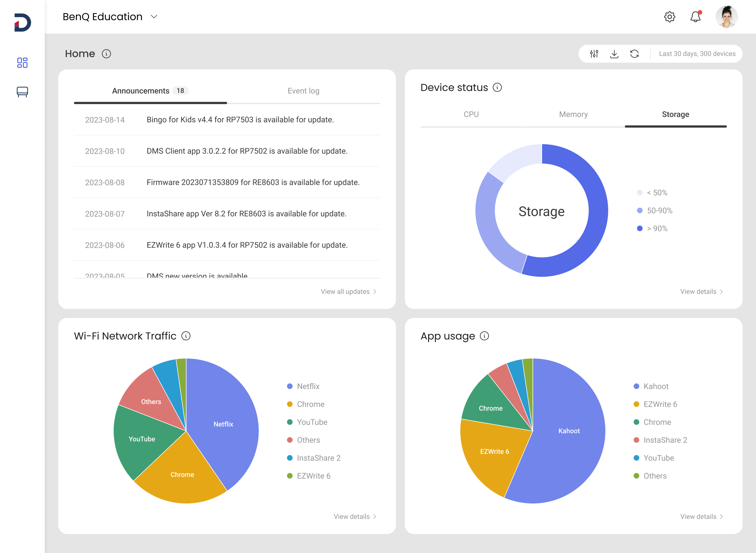Click the Chrome slice in Wi-Fi chart
The image size is (756, 553).
coord(182,474)
